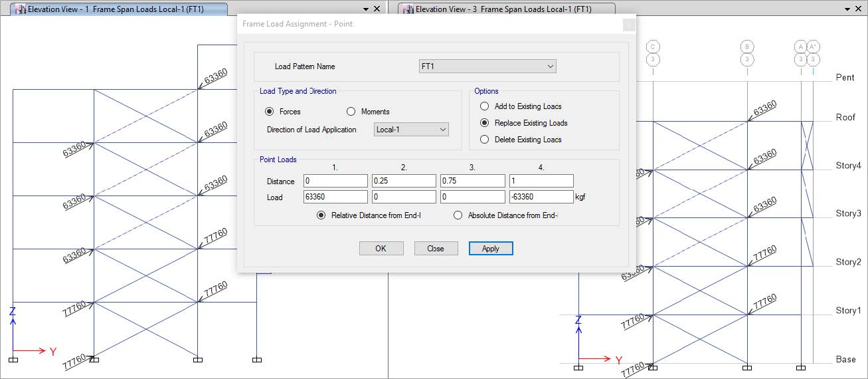The image size is (868, 379).
Task: Click the Elevation View 1 tab icon
Action: coord(22,9)
